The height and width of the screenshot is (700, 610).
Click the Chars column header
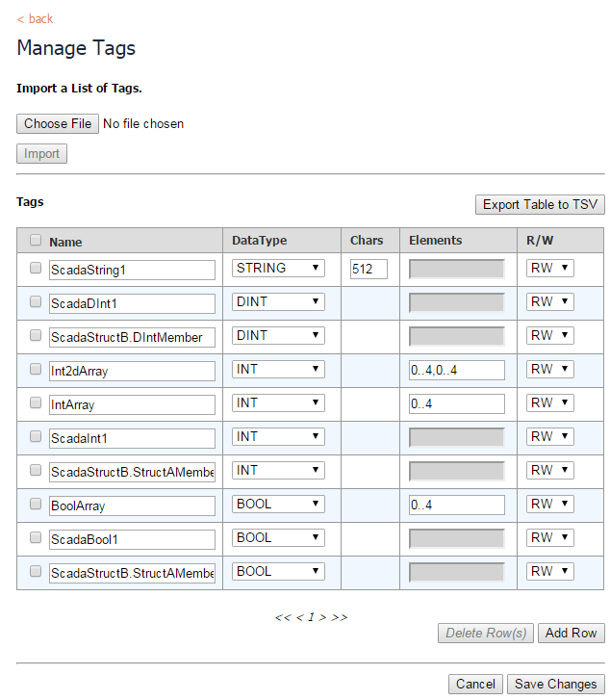point(367,240)
